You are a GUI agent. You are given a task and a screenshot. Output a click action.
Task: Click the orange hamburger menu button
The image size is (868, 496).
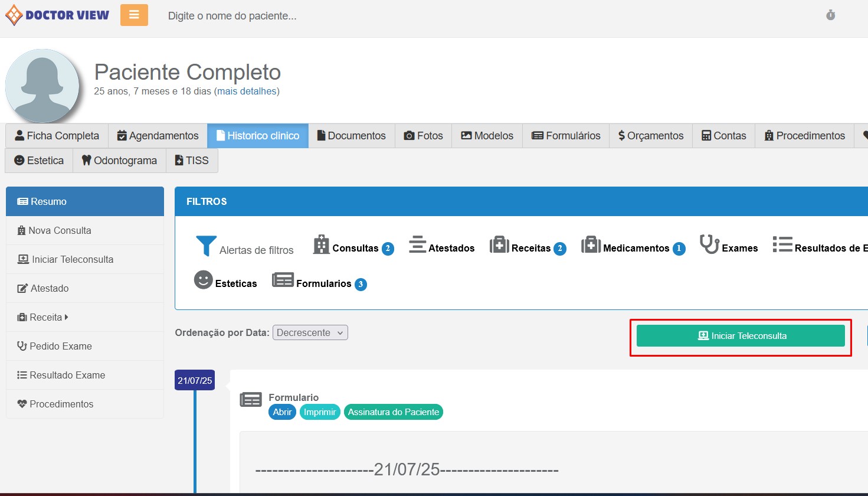[x=134, y=15]
